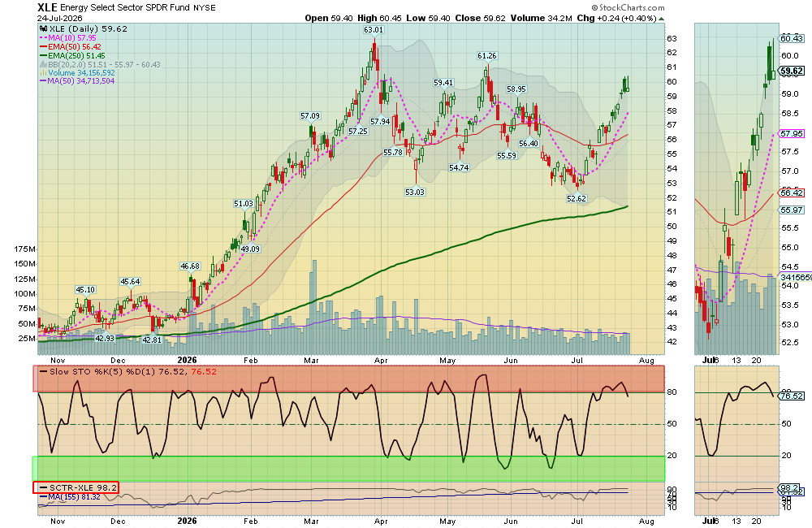Click the 52.62 low price marker

[x=577, y=198]
